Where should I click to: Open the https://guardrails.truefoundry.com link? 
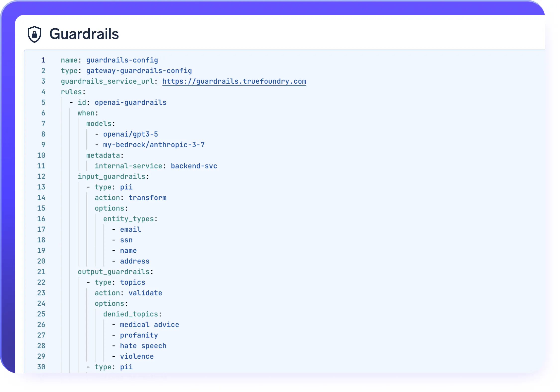pyautogui.click(x=234, y=81)
